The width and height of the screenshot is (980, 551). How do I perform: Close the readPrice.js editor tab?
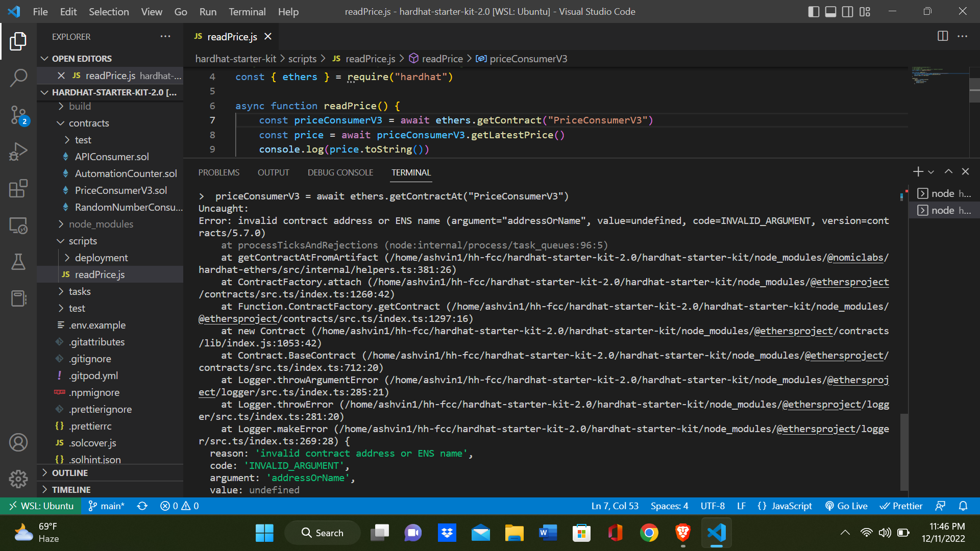[x=268, y=36]
